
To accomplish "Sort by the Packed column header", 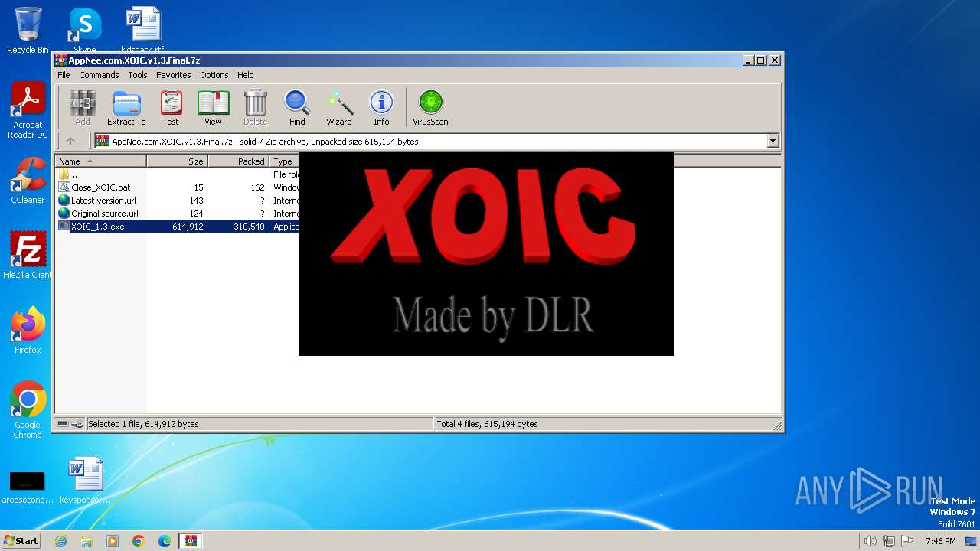I will coord(238,161).
